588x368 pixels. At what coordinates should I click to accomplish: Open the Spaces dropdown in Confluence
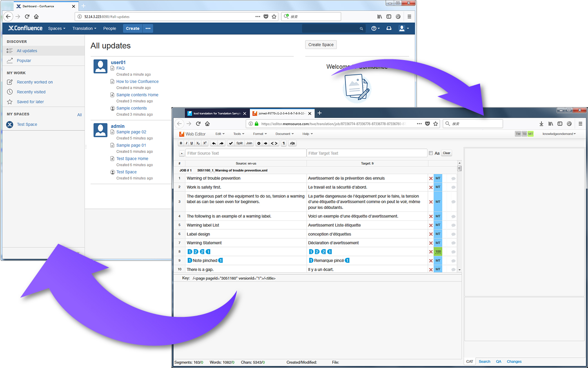pyautogui.click(x=56, y=28)
